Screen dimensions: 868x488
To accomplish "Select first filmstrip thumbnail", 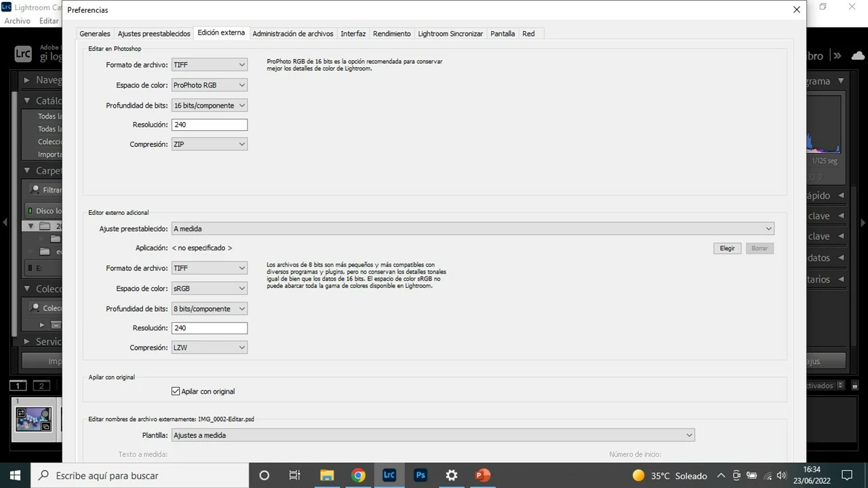I will 34,420.
